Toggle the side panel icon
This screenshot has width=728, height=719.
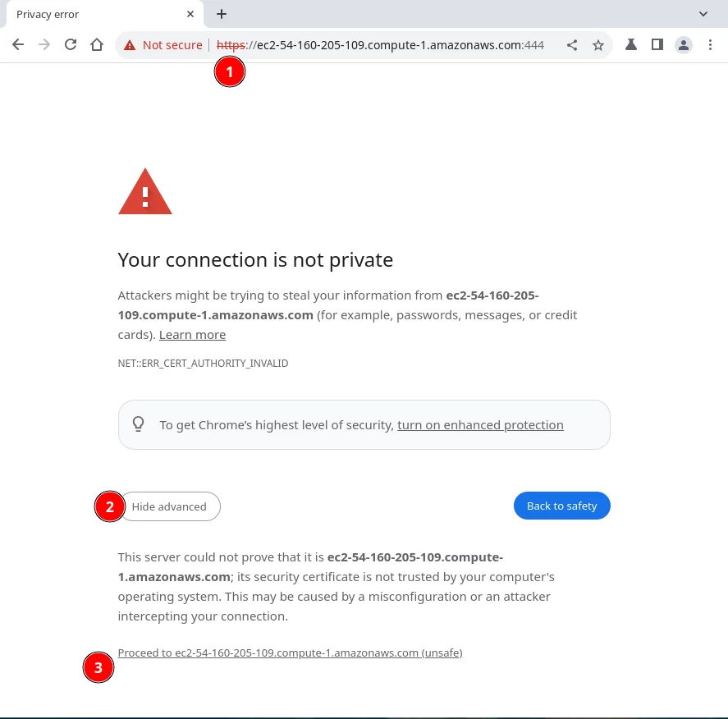click(657, 44)
